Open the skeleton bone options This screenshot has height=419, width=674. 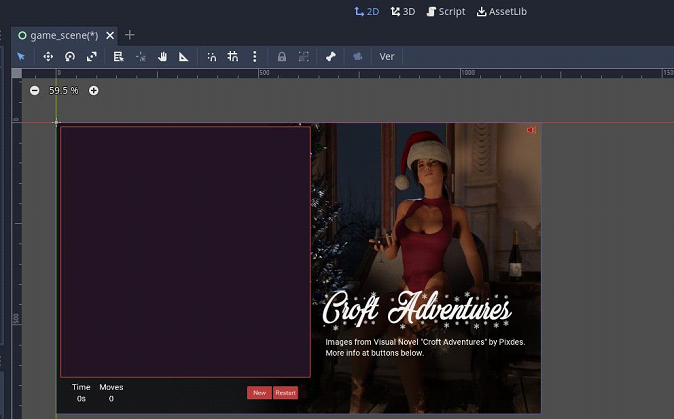tap(331, 56)
